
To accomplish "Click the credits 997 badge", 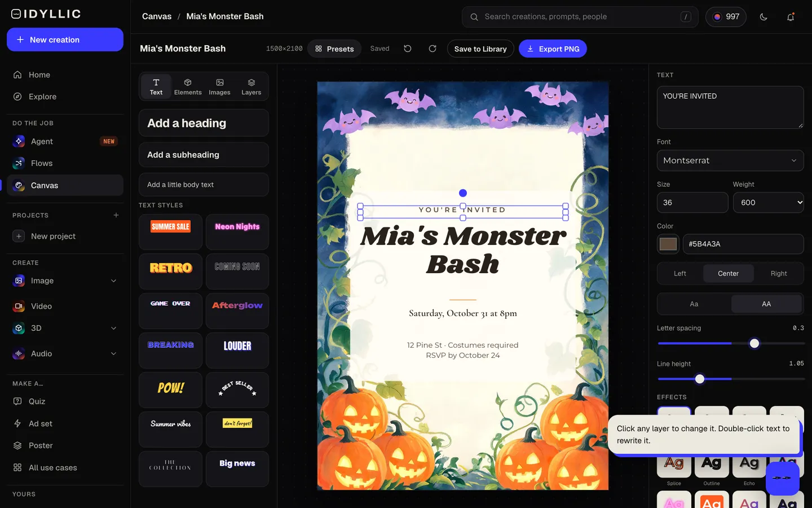I will [726, 17].
